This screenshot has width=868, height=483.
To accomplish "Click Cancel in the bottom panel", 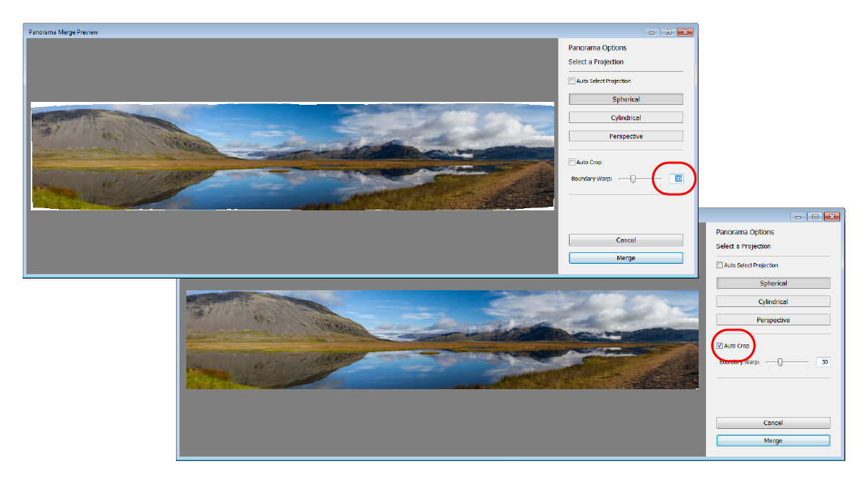I will [773, 422].
